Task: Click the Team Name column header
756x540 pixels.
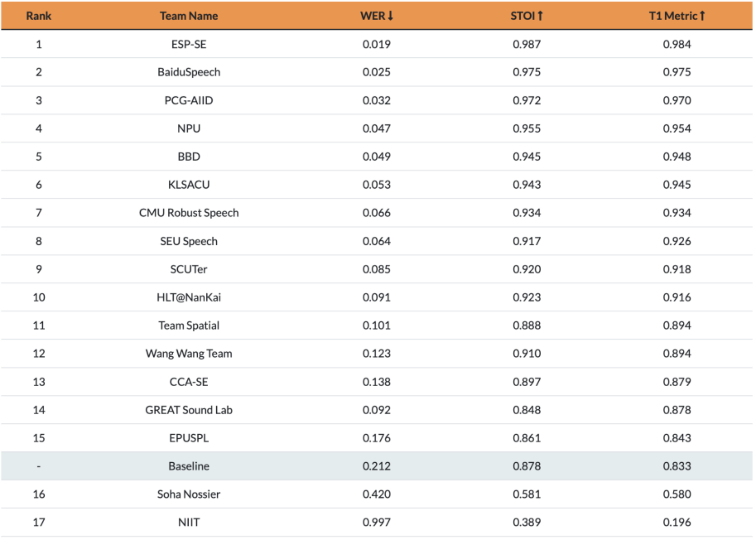Action: click(x=189, y=16)
